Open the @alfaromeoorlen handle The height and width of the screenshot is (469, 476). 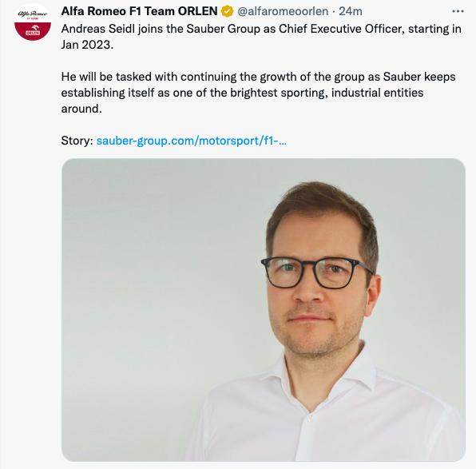pos(283,11)
